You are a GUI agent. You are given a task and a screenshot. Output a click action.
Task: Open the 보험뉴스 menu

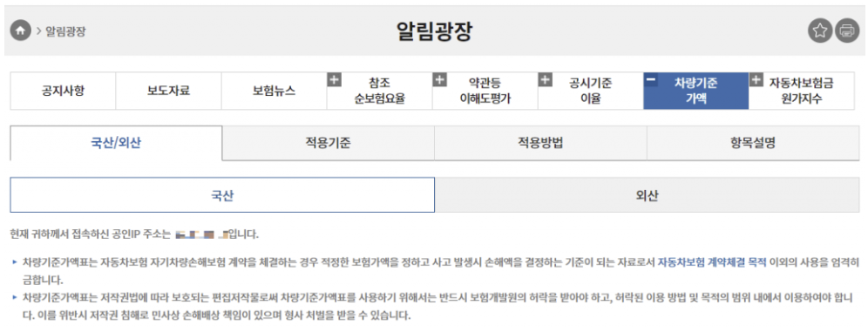[274, 91]
